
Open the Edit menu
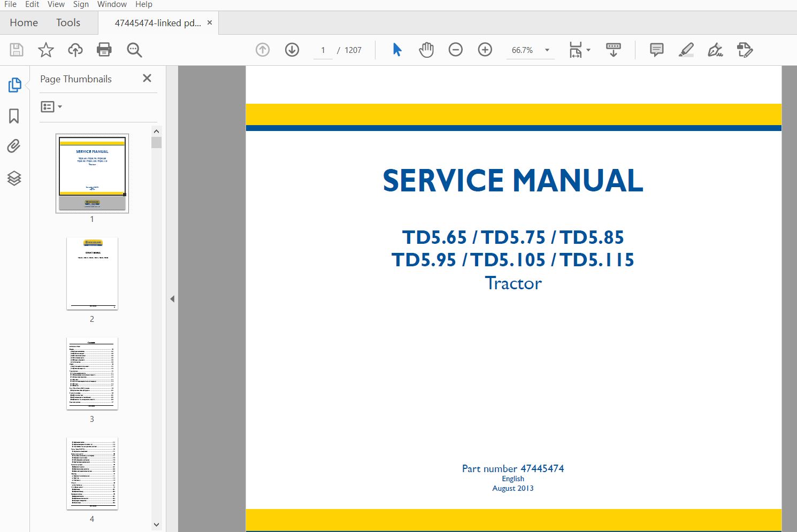[32, 4]
